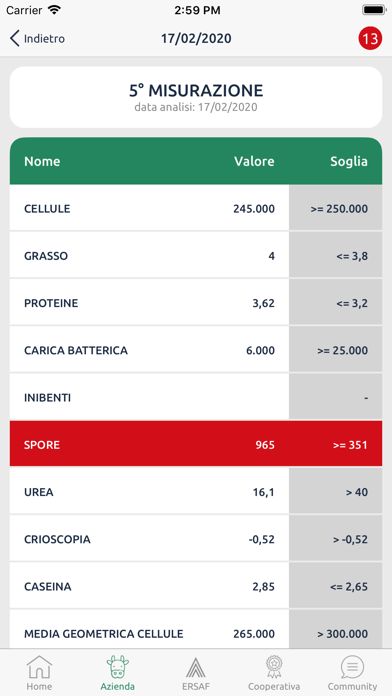Select the INIBENTI row
The image size is (392, 696).
196,397
